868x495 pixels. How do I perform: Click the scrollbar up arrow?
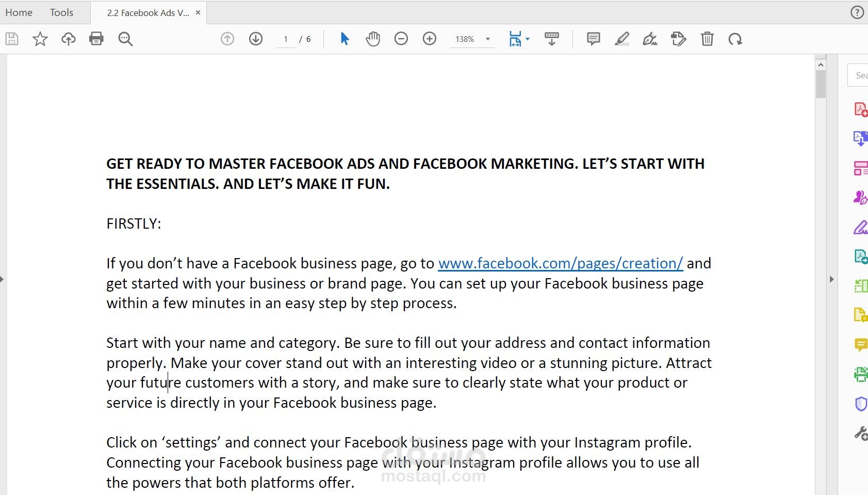pos(821,65)
